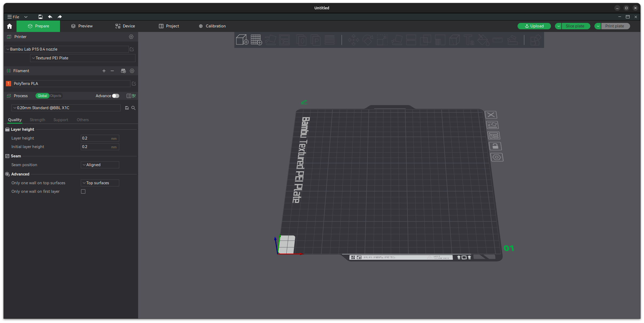The image size is (644, 323).
Task: Edit the PolyTerra PLA filament preset
Action: tap(134, 84)
